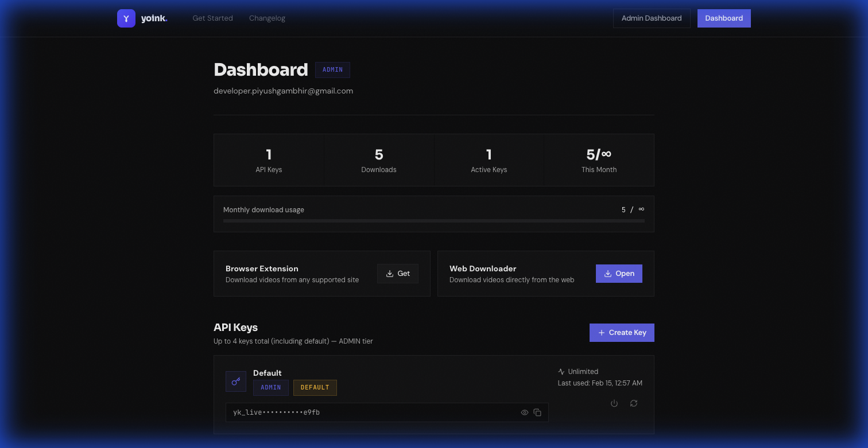Click the This Month stat card

coord(599,160)
